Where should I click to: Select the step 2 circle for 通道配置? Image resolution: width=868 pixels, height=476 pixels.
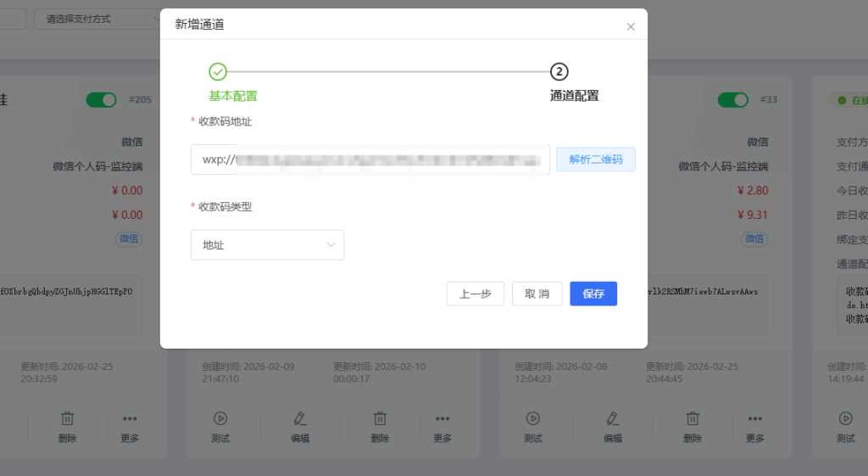click(559, 71)
